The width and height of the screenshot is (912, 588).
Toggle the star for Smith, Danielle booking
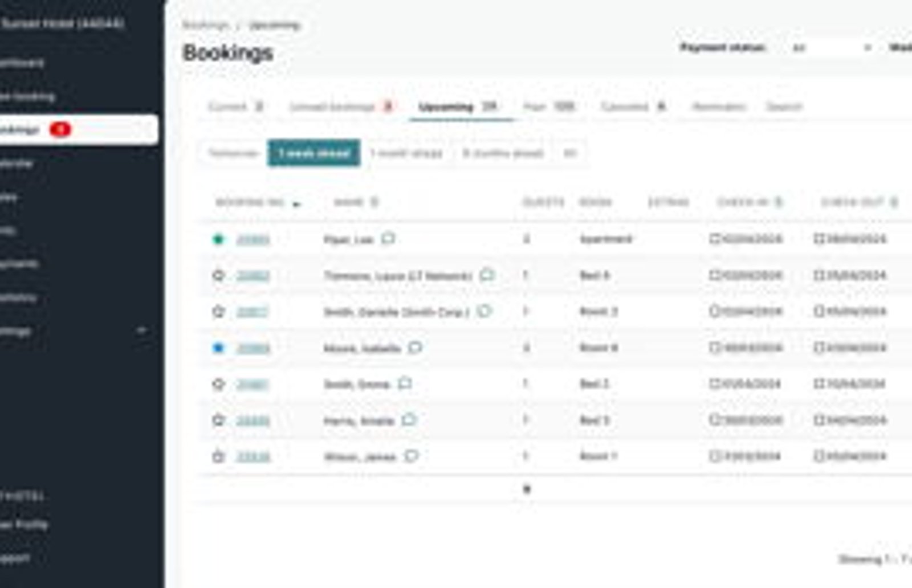218,312
